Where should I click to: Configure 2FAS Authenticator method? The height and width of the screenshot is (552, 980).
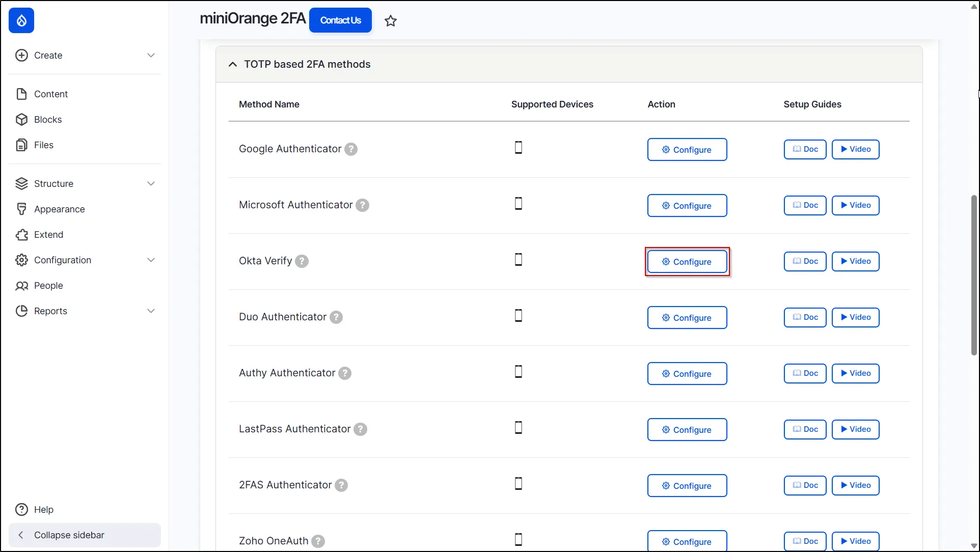pos(687,486)
